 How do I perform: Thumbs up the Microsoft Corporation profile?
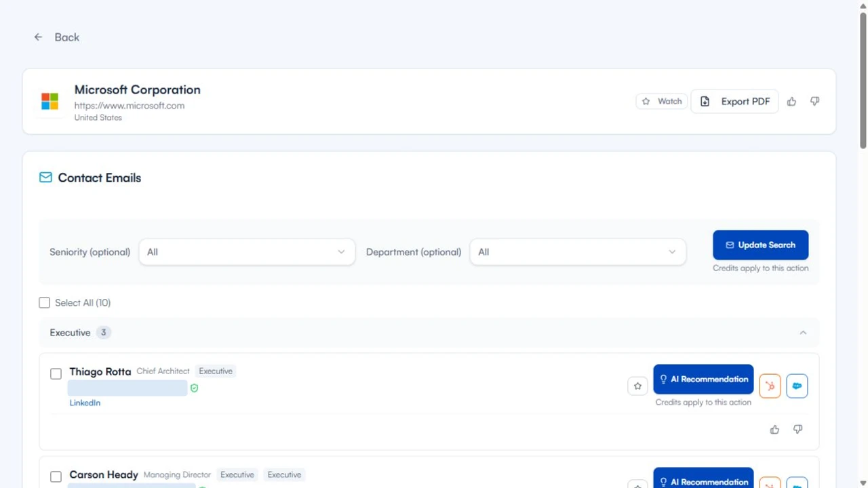pyautogui.click(x=791, y=101)
